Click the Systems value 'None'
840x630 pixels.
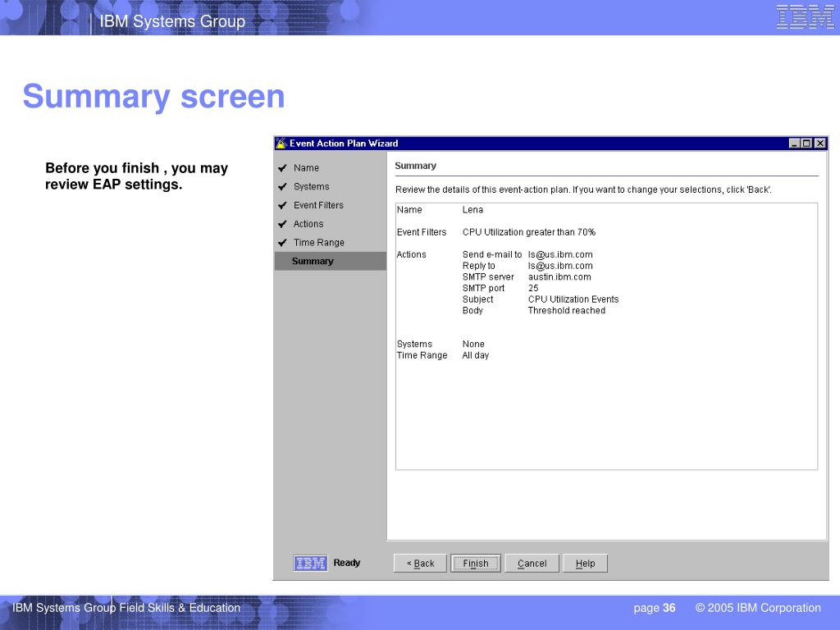click(473, 344)
